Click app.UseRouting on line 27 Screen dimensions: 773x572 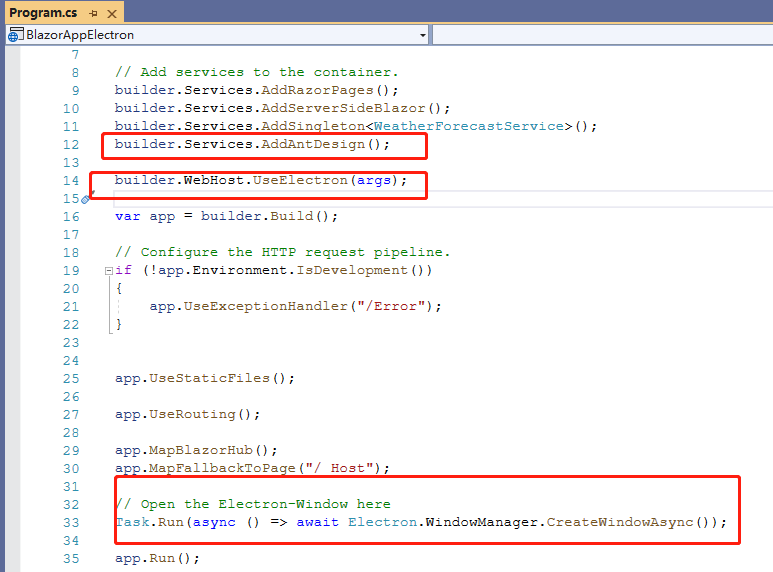point(175,414)
